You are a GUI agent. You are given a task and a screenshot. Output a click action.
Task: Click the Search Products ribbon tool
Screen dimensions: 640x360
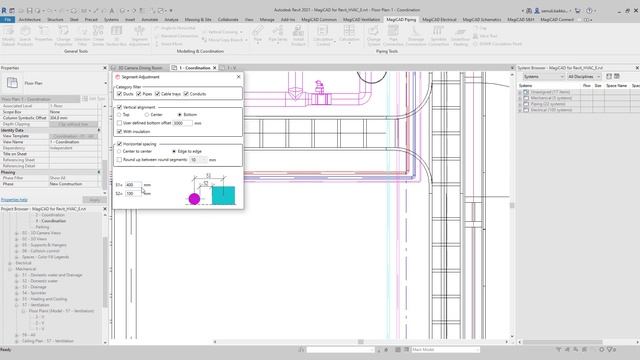(x=25, y=36)
